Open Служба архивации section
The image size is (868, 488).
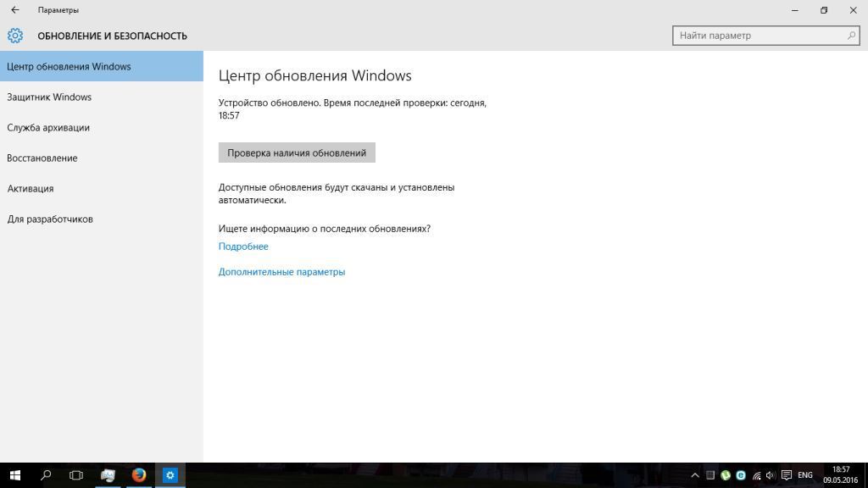coord(102,127)
